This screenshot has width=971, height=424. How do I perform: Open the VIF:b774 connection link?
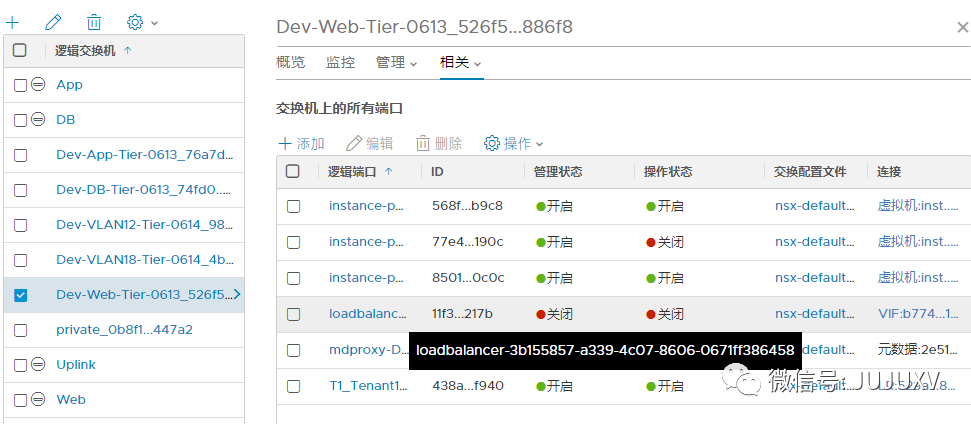(917, 314)
